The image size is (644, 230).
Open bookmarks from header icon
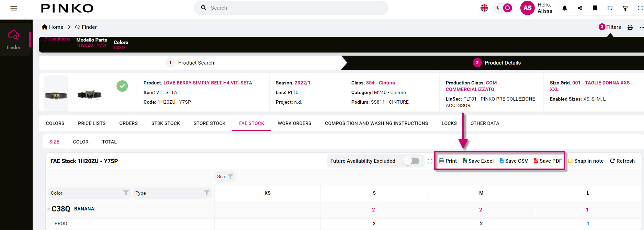coord(595,8)
